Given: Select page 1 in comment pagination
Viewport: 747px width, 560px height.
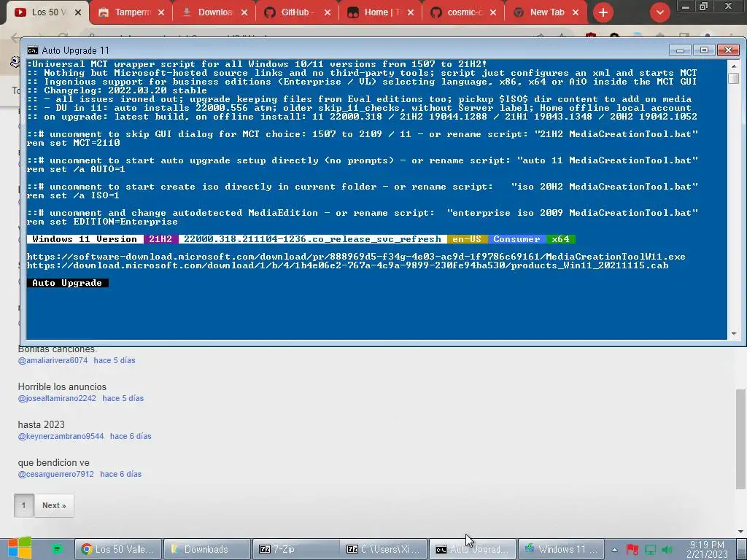Looking at the screenshot, I should tap(24, 505).
